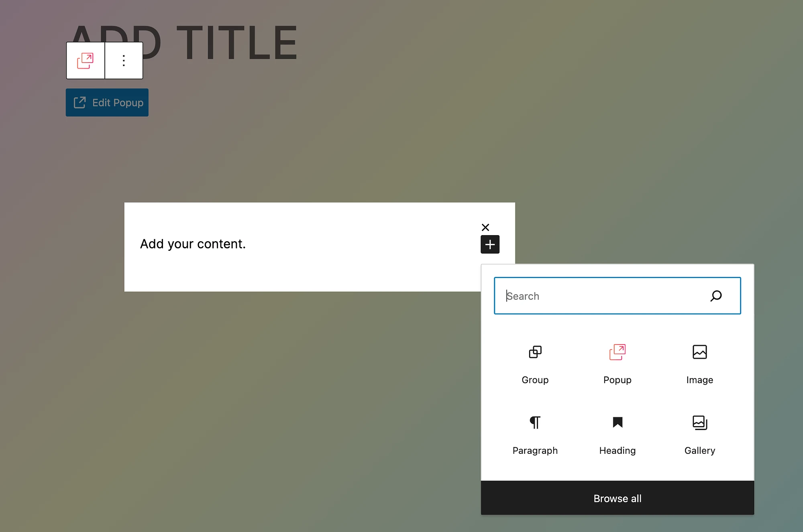
Task: Click the search icon in block inserter
Action: tap(715, 296)
